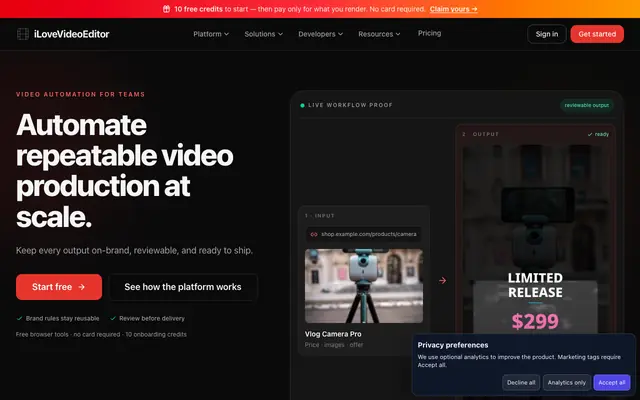Click the reviewable output badge
Viewport: 640px width, 400px height.
point(587,105)
